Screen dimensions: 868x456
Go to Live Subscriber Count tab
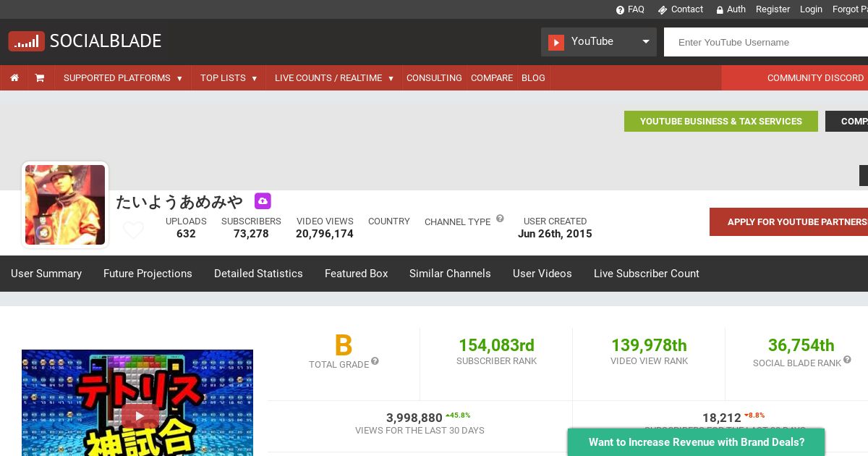pyautogui.click(x=646, y=274)
